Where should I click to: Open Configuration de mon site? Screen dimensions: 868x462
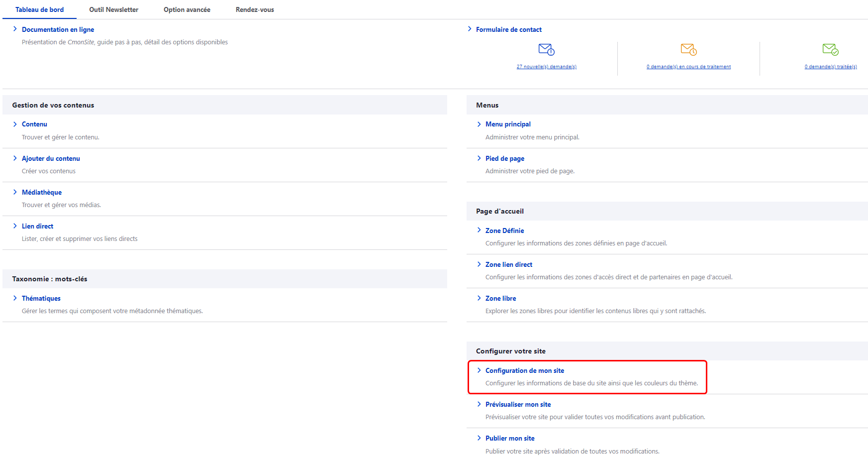(x=524, y=370)
